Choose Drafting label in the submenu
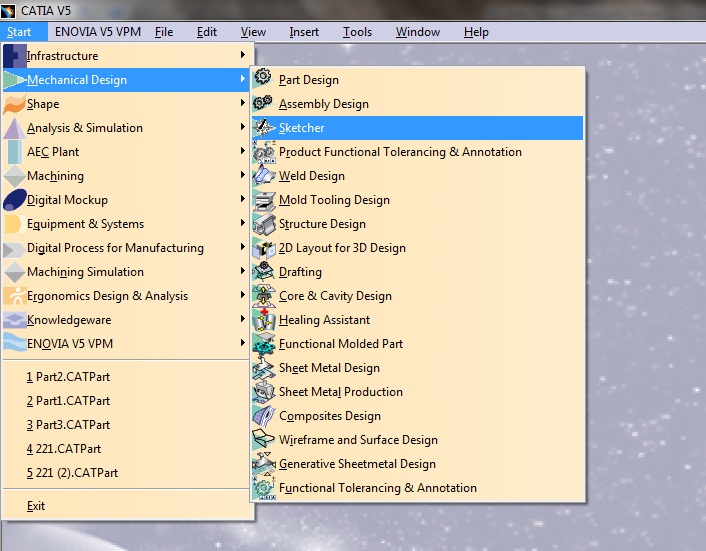Viewport: 706px width, 551px height. click(300, 272)
